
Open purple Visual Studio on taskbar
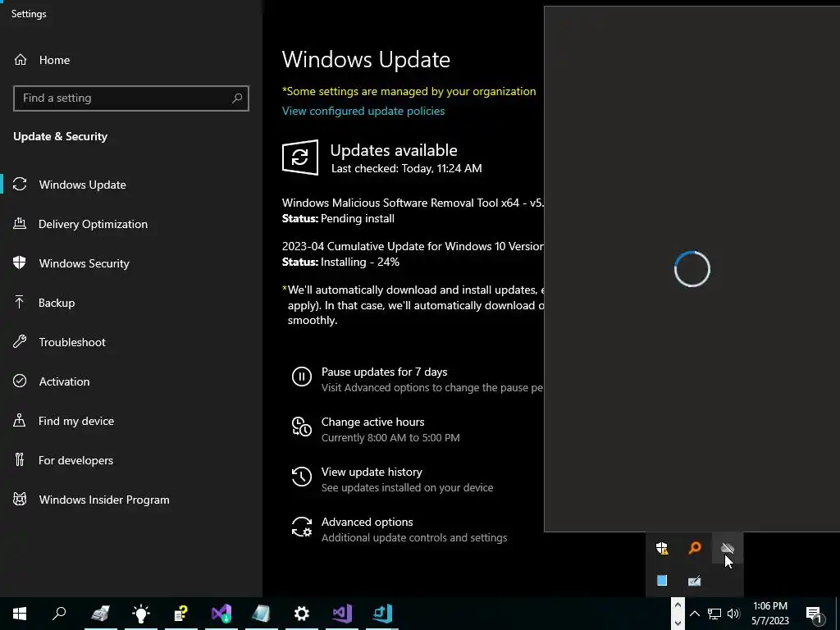(x=342, y=614)
